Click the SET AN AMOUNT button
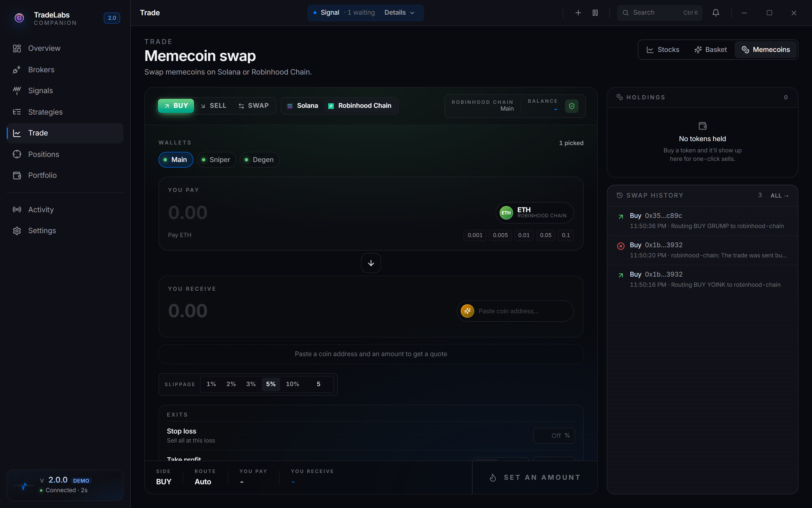This screenshot has width=812, height=508. pos(535,478)
